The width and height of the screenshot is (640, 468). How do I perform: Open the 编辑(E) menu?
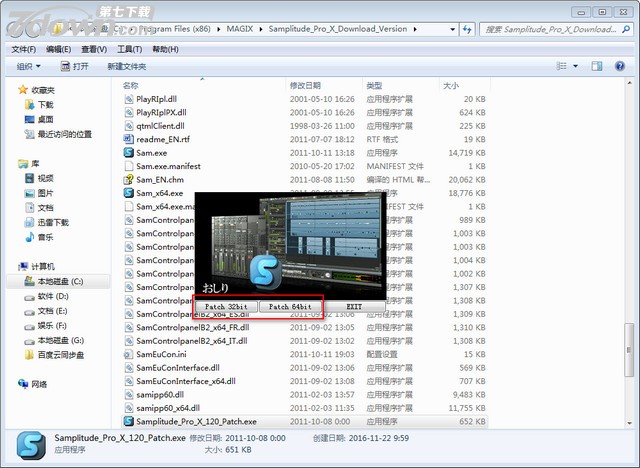(58, 49)
